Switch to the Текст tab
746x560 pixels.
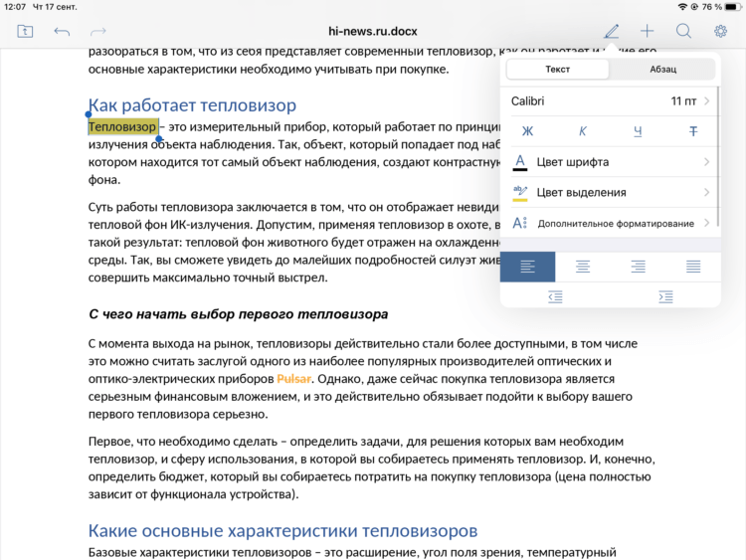click(558, 69)
